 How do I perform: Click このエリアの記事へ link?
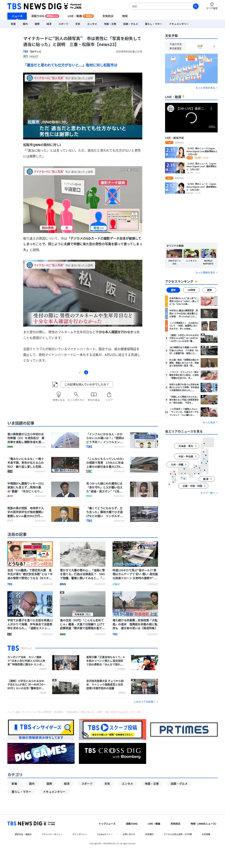[x=146, y=701]
